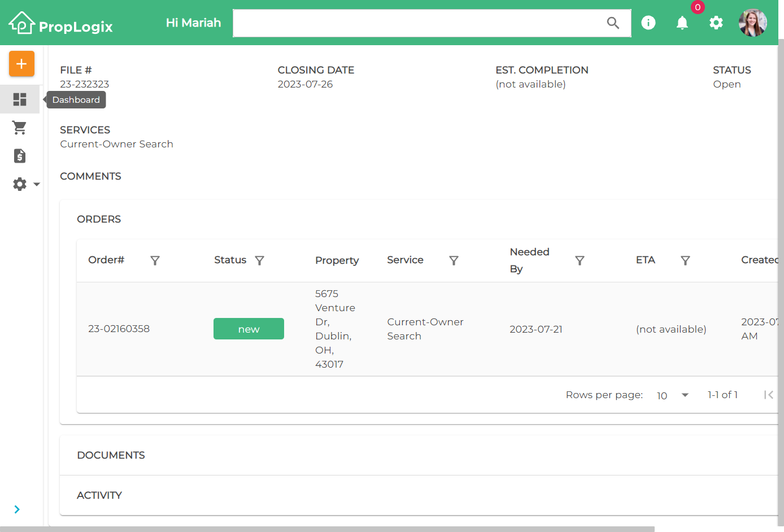The image size is (784, 532).
Task: Click the ETA column header
Action: coord(646,260)
